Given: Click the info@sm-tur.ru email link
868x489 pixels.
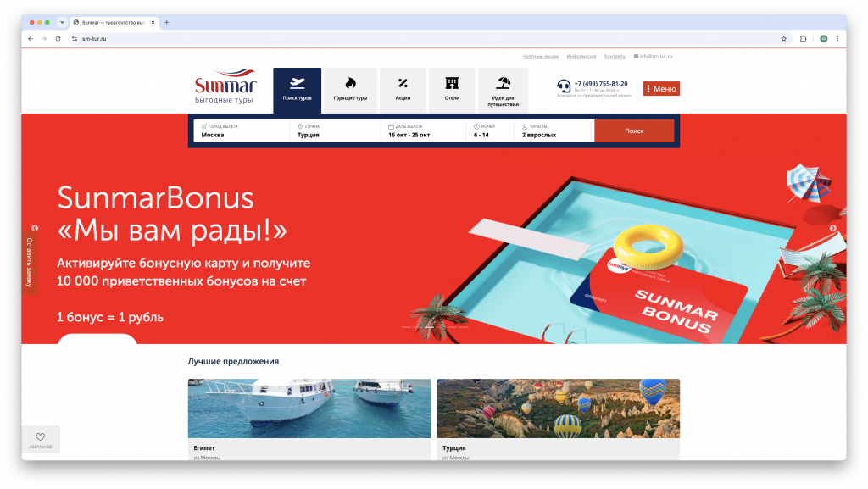Looking at the screenshot, I should 654,57.
